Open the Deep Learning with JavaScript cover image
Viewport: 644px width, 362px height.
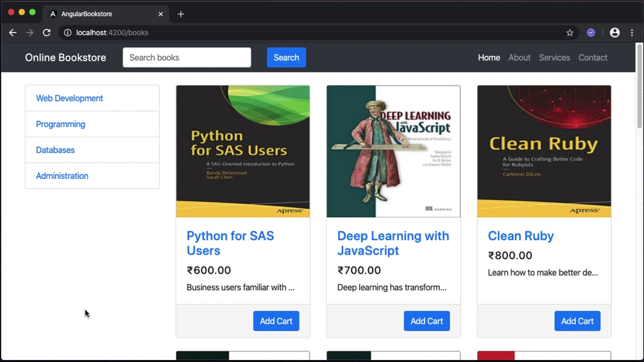(393, 151)
